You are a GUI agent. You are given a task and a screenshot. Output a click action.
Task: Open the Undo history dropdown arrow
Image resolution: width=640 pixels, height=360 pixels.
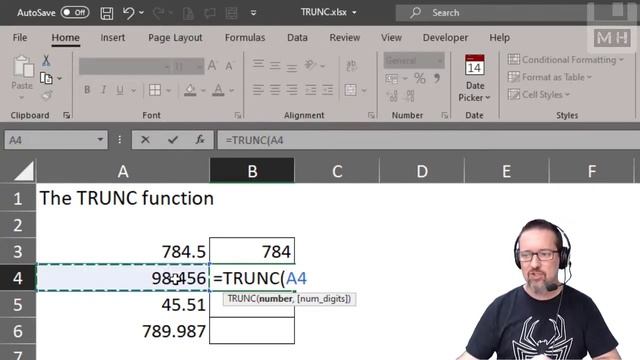click(x=142, y=13)
